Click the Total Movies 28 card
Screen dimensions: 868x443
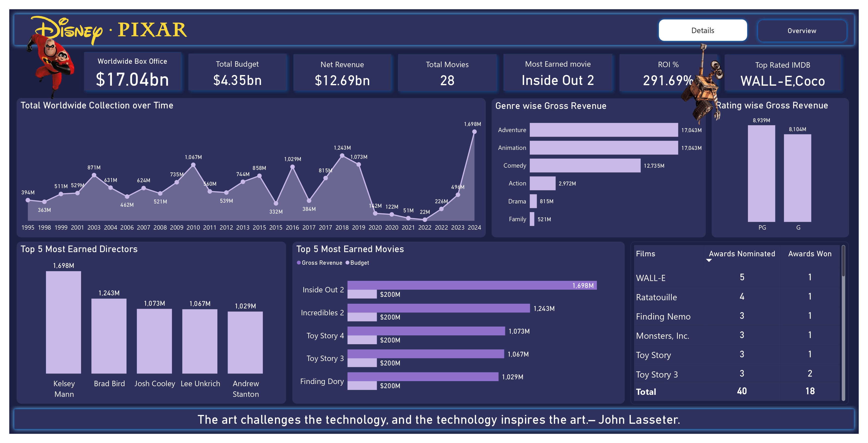(x=447, y=73)
